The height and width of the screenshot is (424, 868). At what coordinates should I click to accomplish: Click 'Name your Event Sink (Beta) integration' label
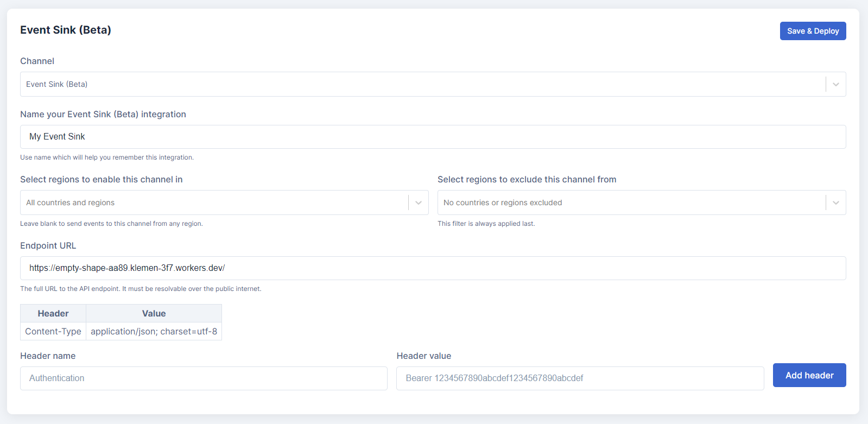[x=103, y=114]
